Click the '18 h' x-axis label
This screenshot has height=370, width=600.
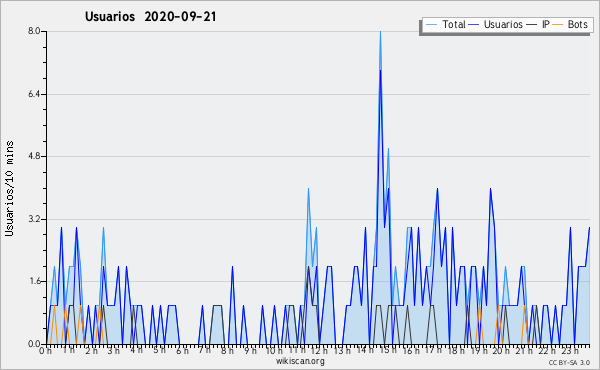[456, 351]
